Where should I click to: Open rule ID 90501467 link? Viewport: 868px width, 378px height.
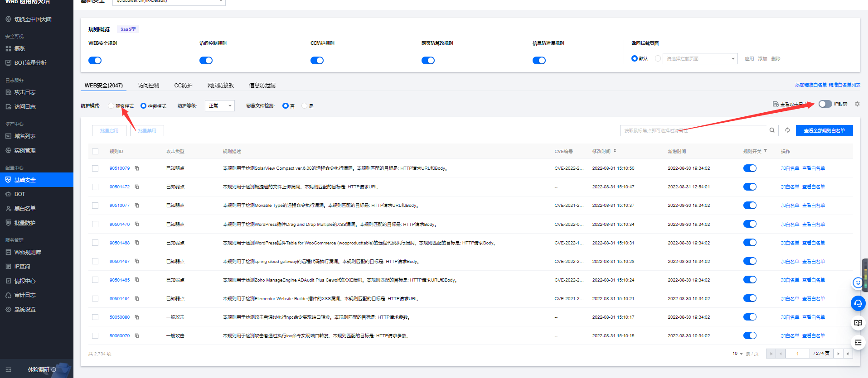[x=120, y=262]
